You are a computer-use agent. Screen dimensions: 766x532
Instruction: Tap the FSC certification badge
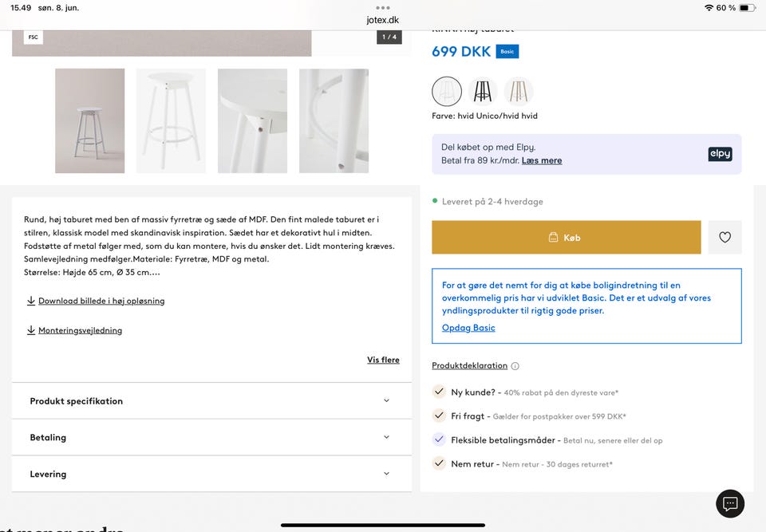[33, 37]
